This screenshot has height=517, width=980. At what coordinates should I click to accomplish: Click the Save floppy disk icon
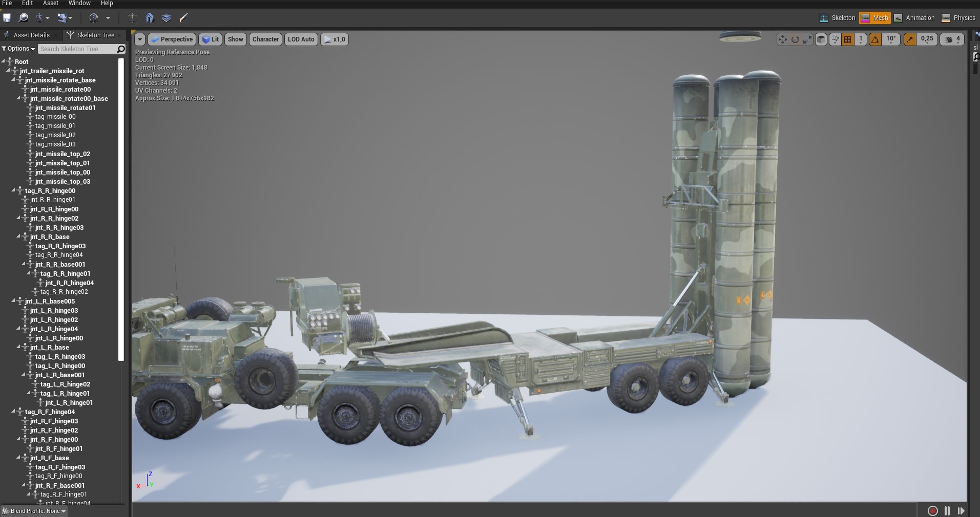tap(7, 18)
